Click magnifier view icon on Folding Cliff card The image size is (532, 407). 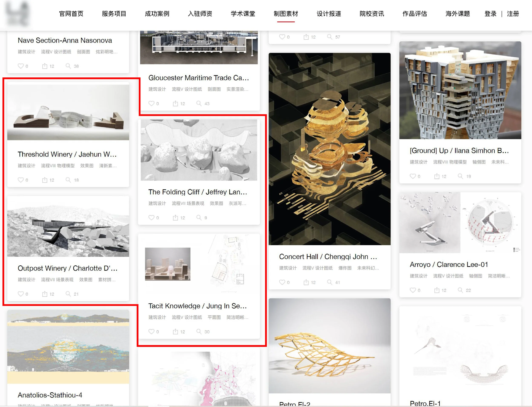(199, 218)
